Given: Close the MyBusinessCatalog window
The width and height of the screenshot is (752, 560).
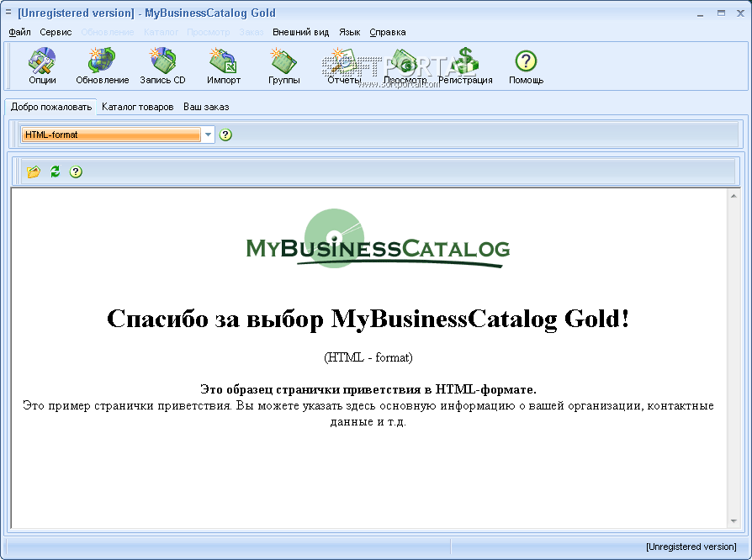Looking at the screenshot, I should 740,13.
